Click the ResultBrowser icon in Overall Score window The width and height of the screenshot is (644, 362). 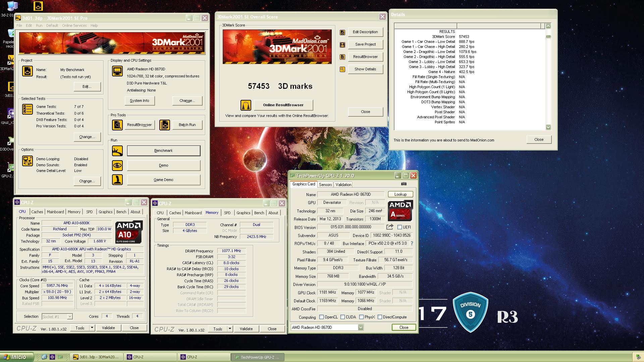click(342, 57)
